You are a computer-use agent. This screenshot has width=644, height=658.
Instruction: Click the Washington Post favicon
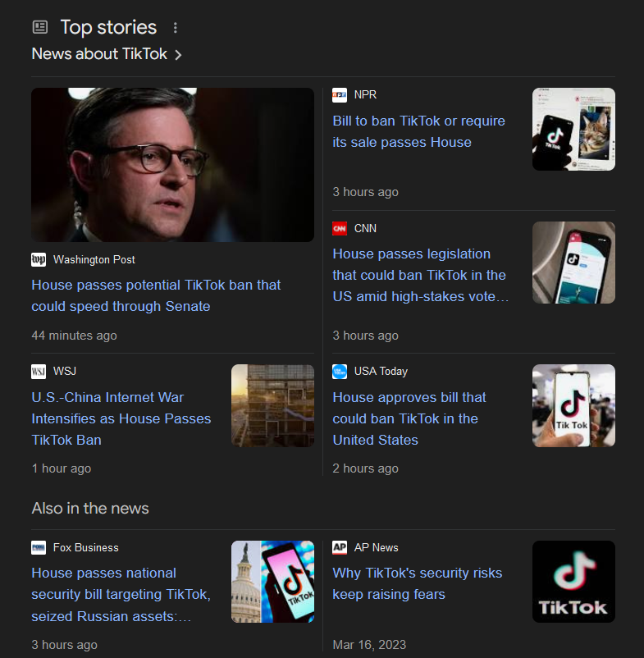39,260
